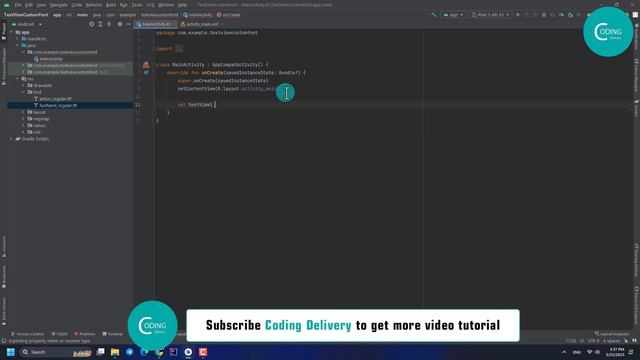The image size is (640, 360).
Task: Click the class gutter icon beside MainActivity
Action: tap(146, 65)
